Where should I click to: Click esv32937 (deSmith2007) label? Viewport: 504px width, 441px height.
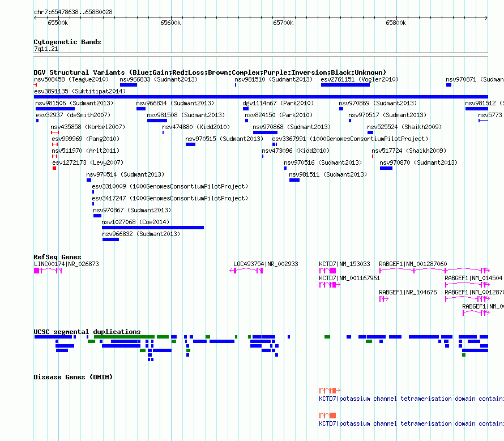tap(73, 115)
